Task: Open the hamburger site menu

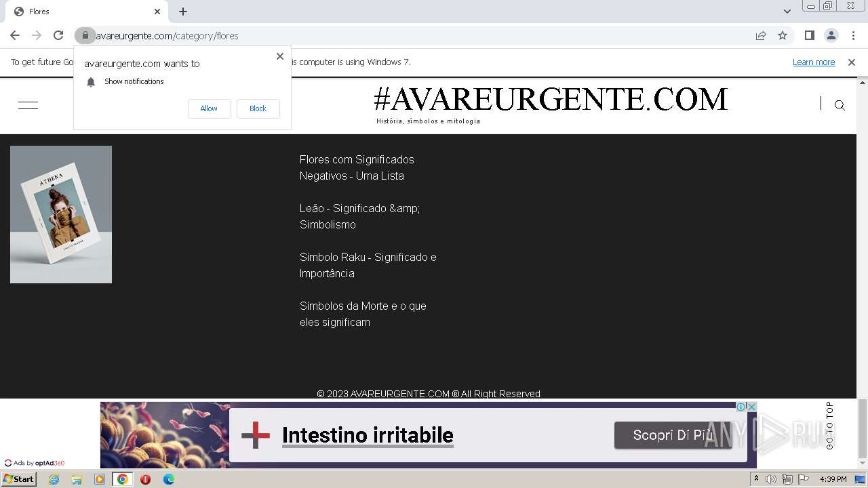Action: 28,105
